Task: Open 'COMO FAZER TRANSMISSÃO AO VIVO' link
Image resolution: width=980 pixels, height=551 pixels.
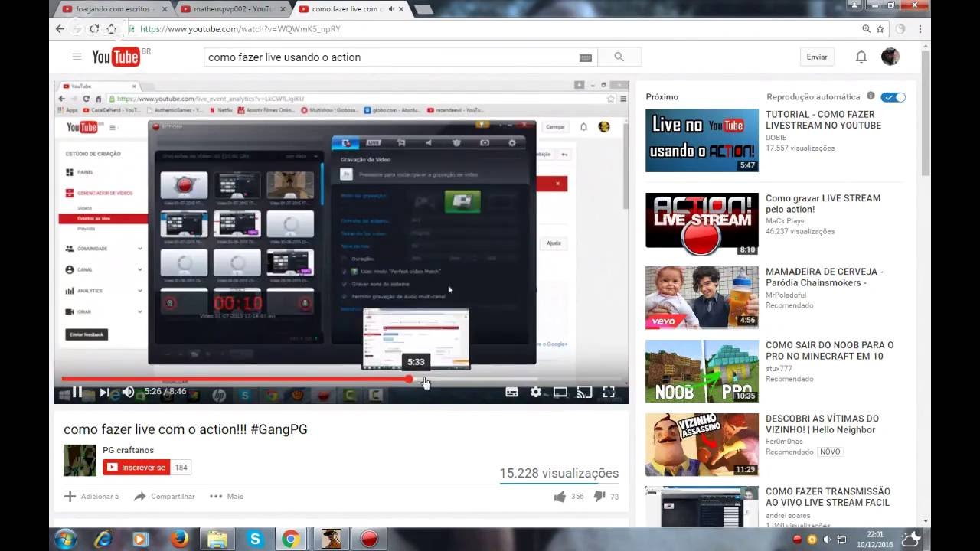Action: click(828, 497)
